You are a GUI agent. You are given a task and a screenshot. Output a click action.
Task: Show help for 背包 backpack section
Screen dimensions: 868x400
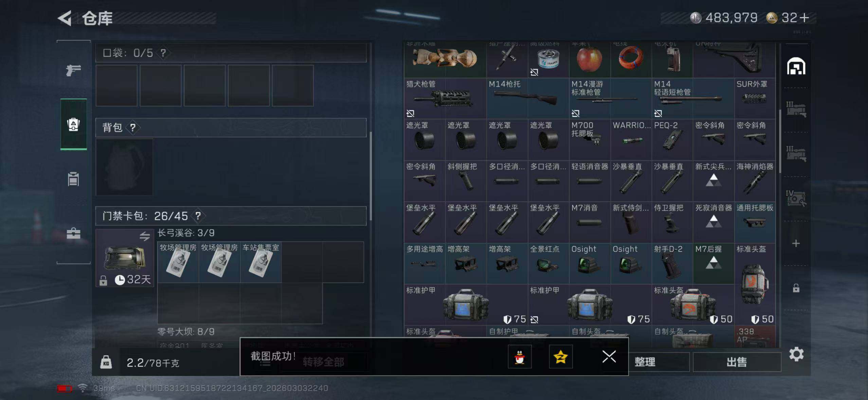pos(133,128)
